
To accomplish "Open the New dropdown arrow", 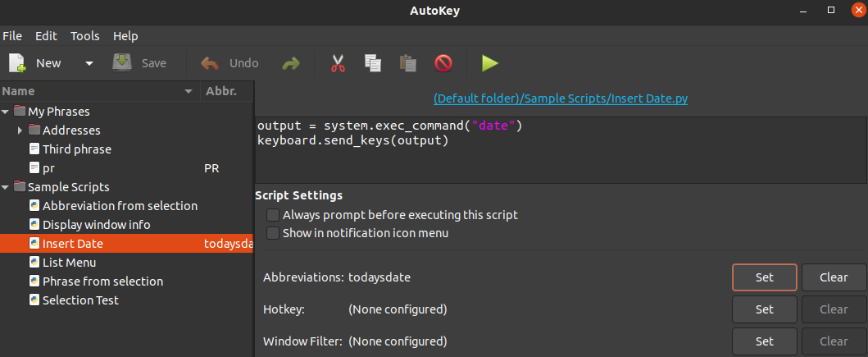I will click(x=89, y=64).
